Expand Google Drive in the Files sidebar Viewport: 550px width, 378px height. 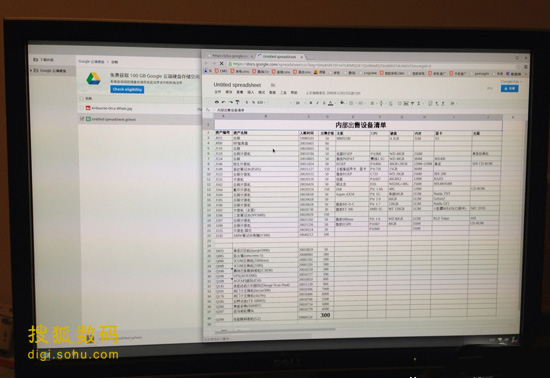[x=31, y=70]
